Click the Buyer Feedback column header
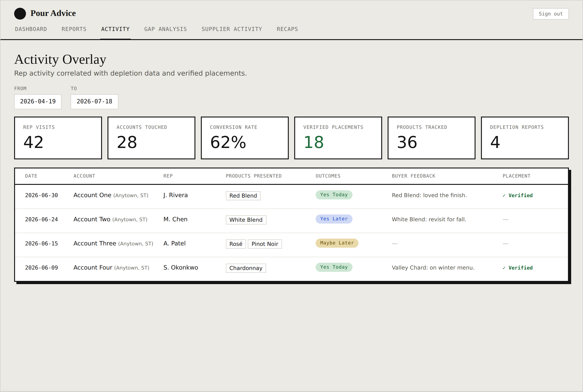 pos(413,176)
